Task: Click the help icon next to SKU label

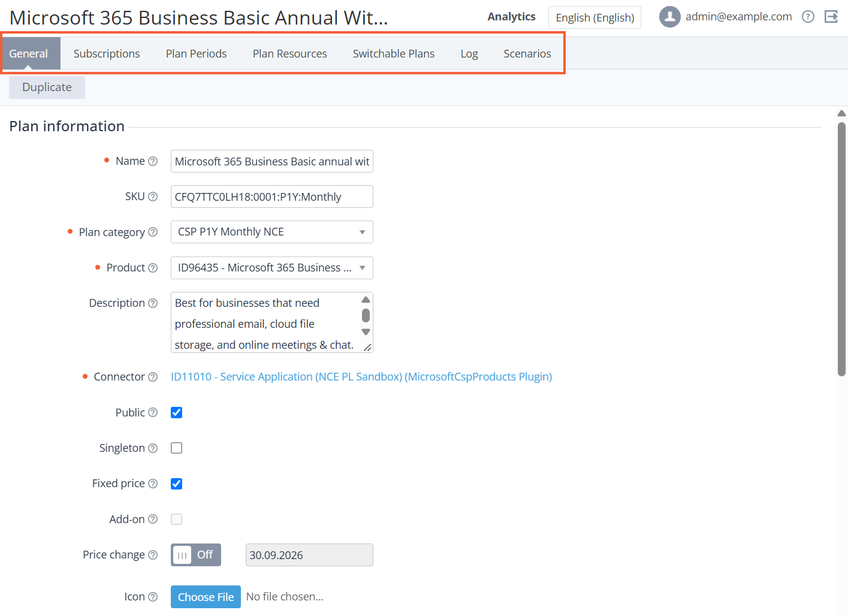Action: click(153, 197)
